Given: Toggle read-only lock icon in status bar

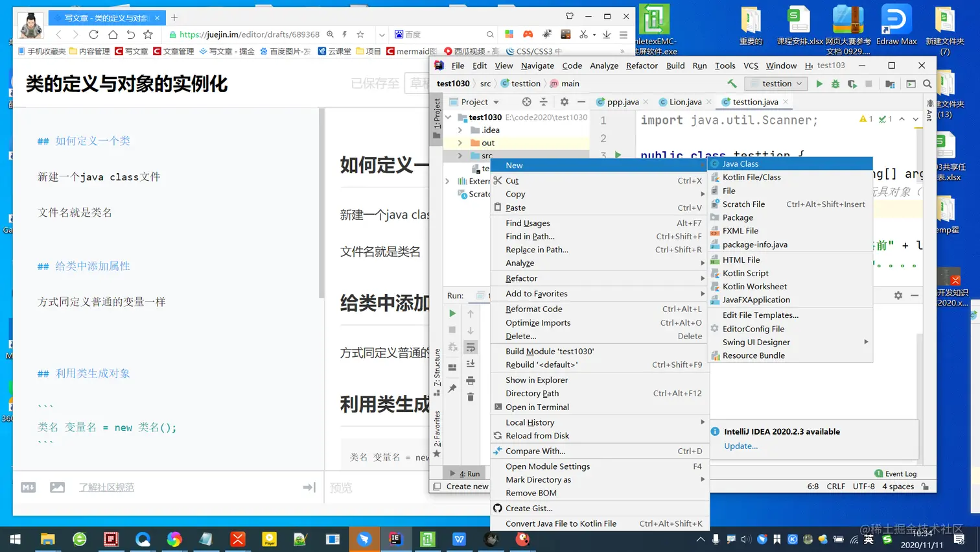Looking at the screenshot, I should [926, 486].
